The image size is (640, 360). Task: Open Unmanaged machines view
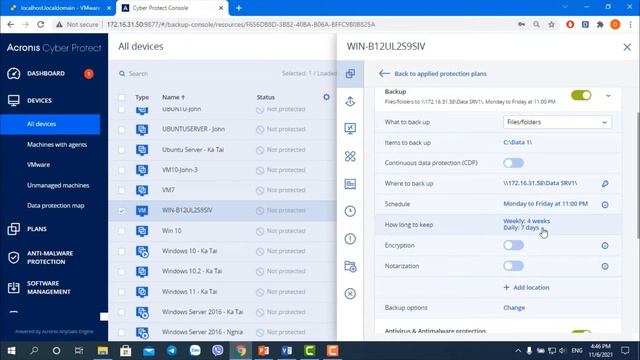[x=58, y=185]
